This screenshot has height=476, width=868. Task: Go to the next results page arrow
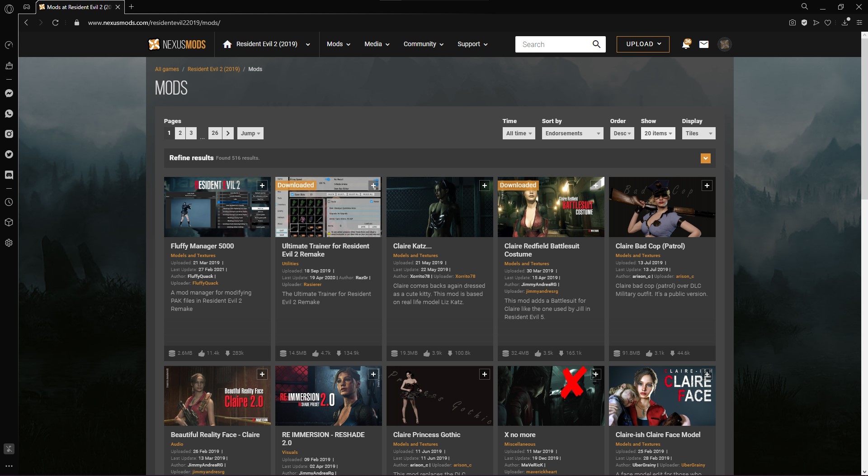[x=228, y=133]
